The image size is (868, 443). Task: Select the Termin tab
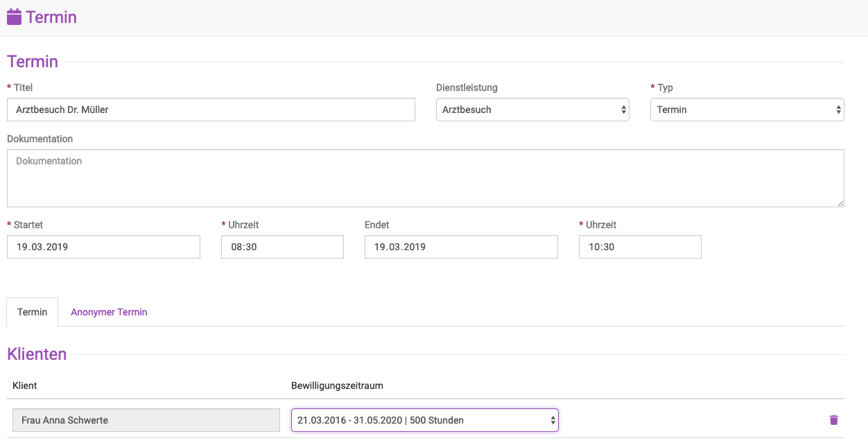[33, 312]
